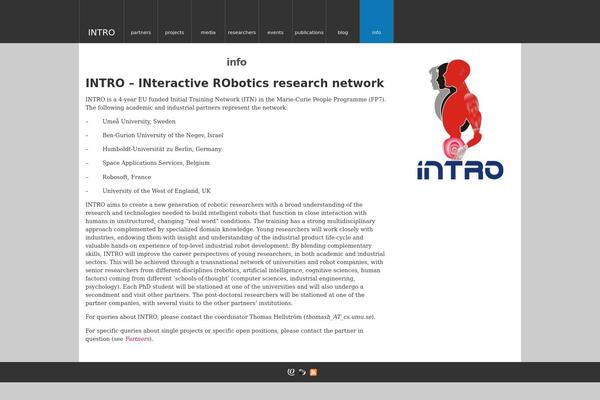The image size is (600, 400).
Task: Go to the INTRO home link
Action: tap(101, 33)
